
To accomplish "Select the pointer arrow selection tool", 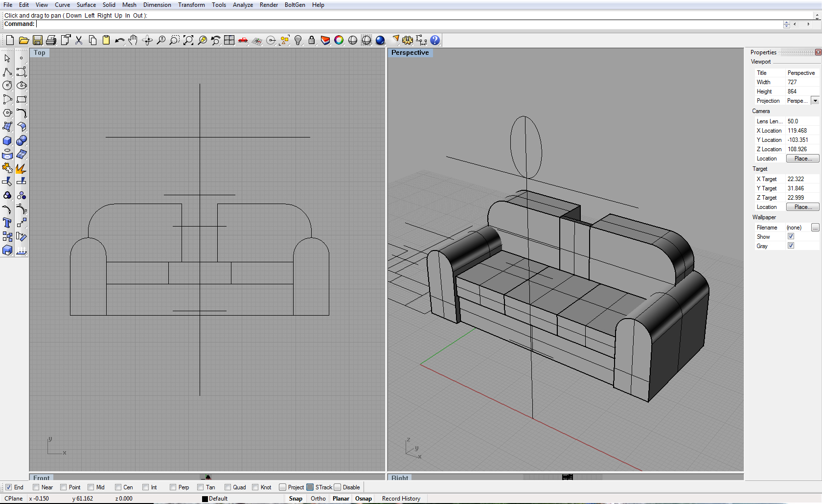I will pos(7,58).
